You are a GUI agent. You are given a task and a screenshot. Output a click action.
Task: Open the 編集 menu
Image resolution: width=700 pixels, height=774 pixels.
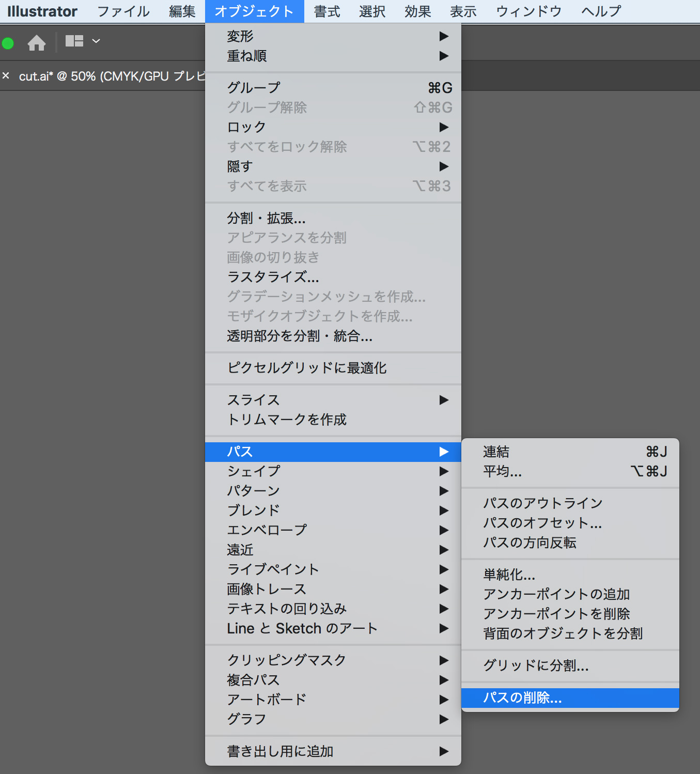click(182, 11)
